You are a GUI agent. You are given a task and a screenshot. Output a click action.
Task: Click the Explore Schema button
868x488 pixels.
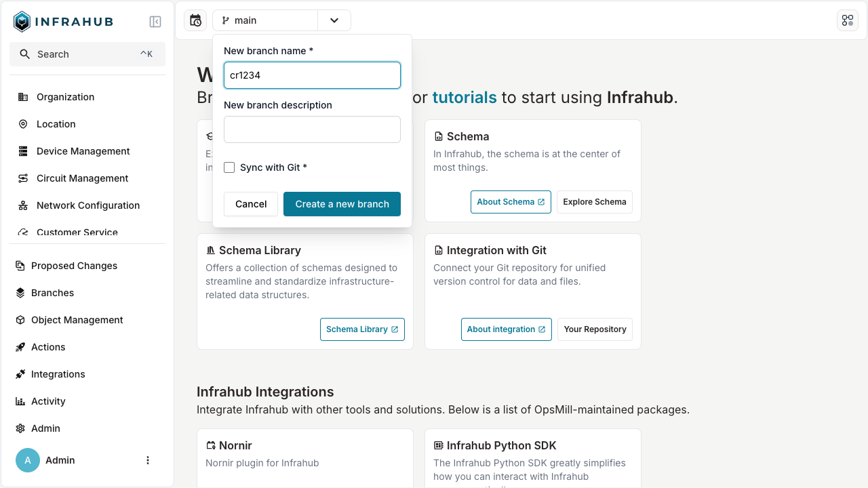point(594,202)
